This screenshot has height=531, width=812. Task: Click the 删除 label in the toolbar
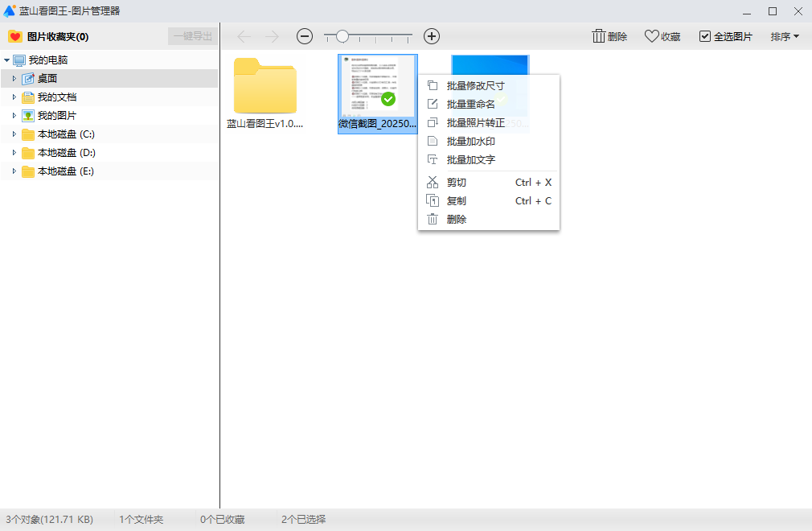[x=617, y=37]
